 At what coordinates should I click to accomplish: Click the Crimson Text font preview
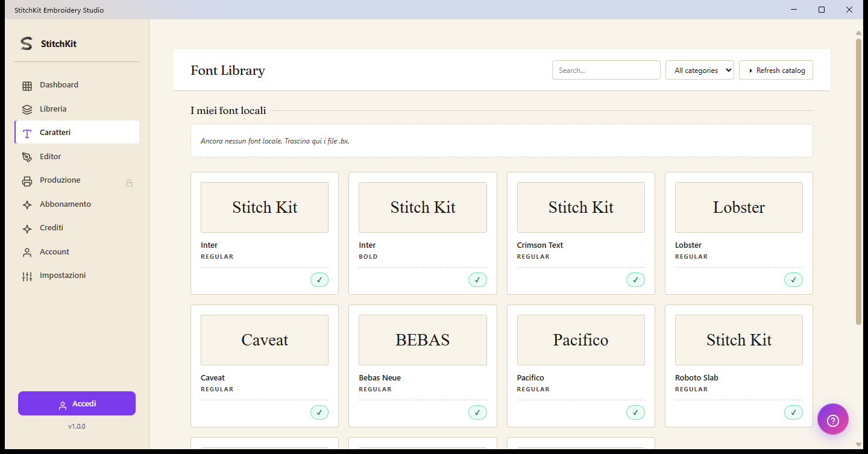click(580, 207)
